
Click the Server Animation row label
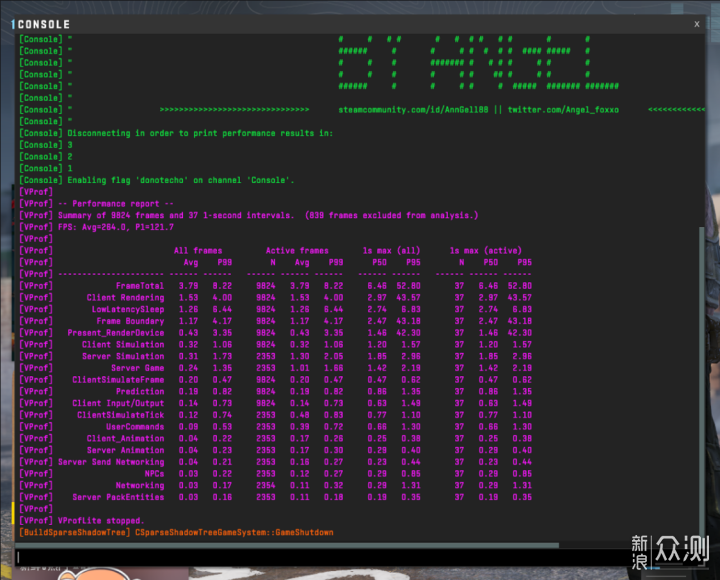pos(125,450)
